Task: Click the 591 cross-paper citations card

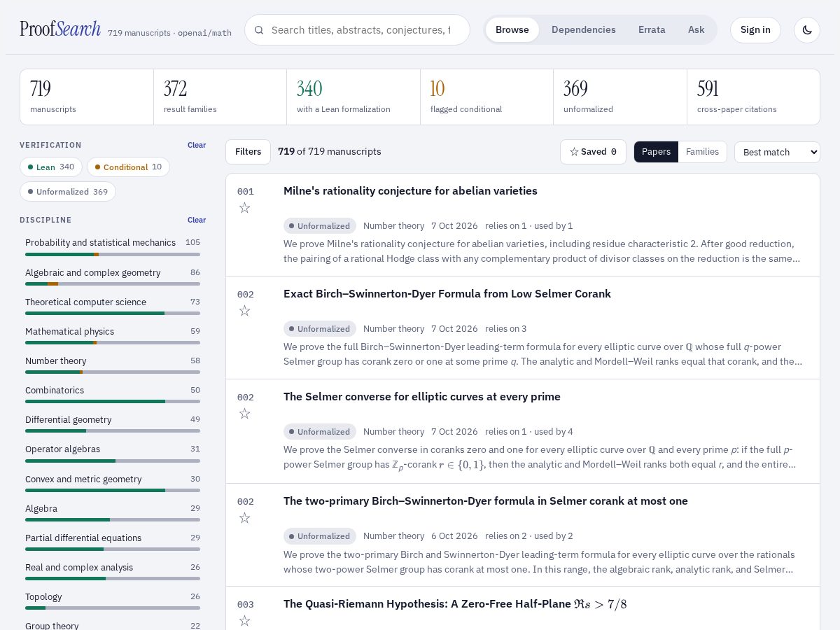Action: (753, 97)
